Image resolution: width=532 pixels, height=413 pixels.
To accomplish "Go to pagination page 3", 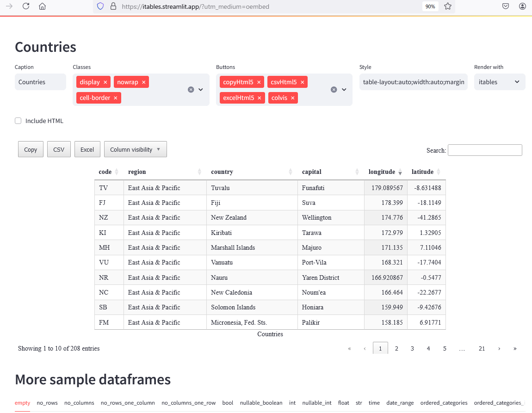I will click(x=412, y=348).
